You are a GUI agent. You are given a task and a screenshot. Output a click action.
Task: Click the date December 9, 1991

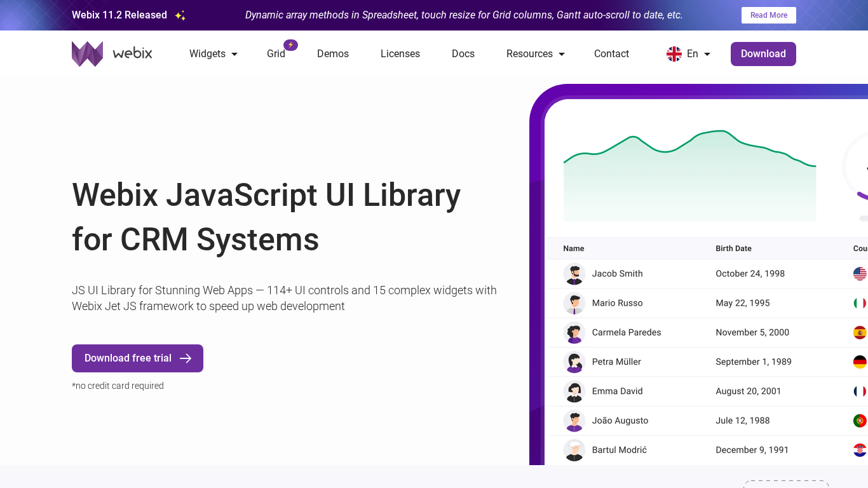752,450
